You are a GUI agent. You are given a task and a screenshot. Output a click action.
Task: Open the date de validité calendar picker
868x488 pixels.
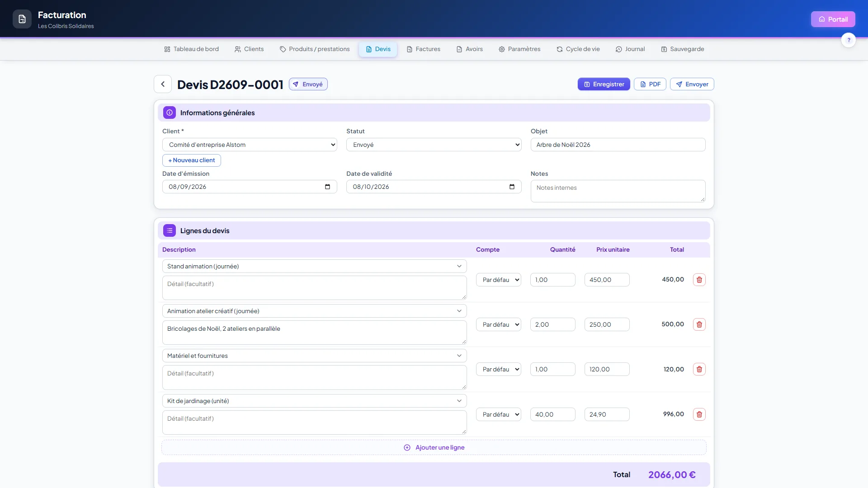[x=512, y=187]
